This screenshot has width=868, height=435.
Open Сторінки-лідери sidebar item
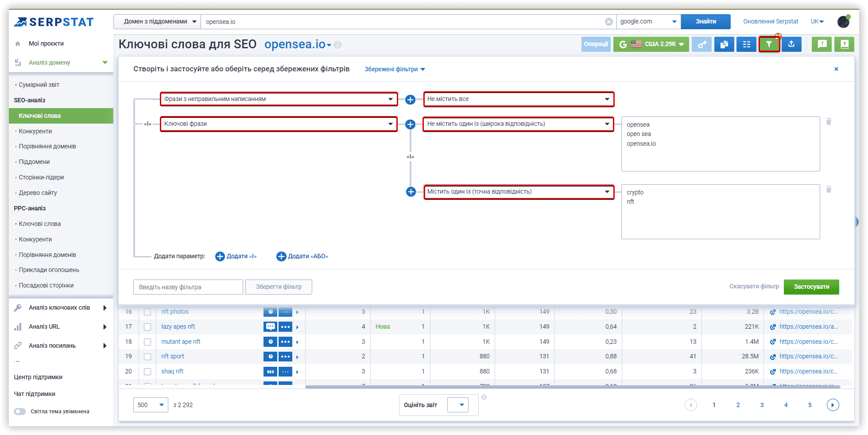pos(41,177)
